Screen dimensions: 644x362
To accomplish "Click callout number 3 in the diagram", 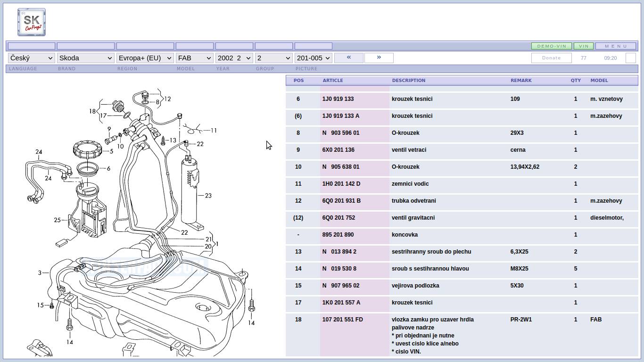I will tap(40, 273).
